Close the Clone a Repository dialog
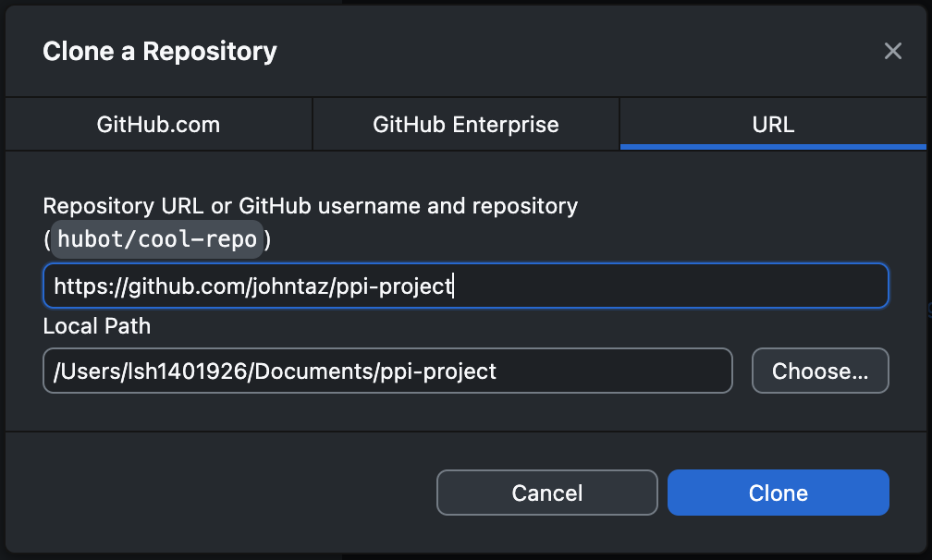The width and height of the screenshot is (932, 560). click(892, 51)
